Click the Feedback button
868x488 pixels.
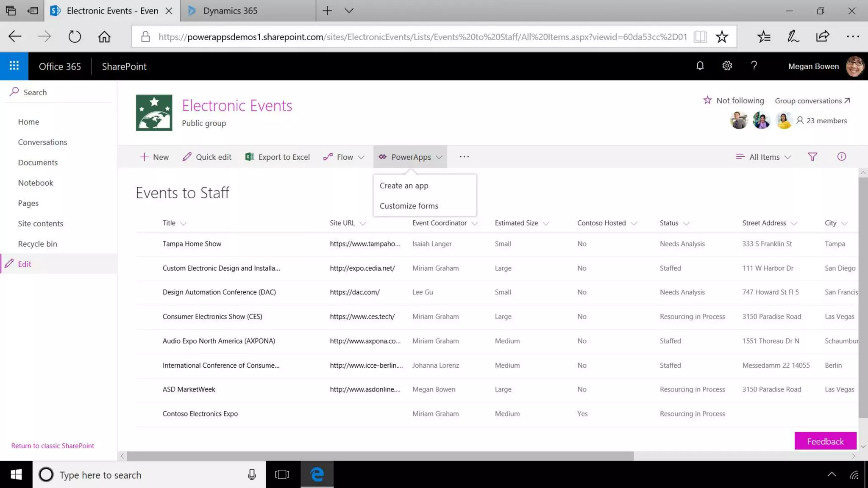point(825,441)
